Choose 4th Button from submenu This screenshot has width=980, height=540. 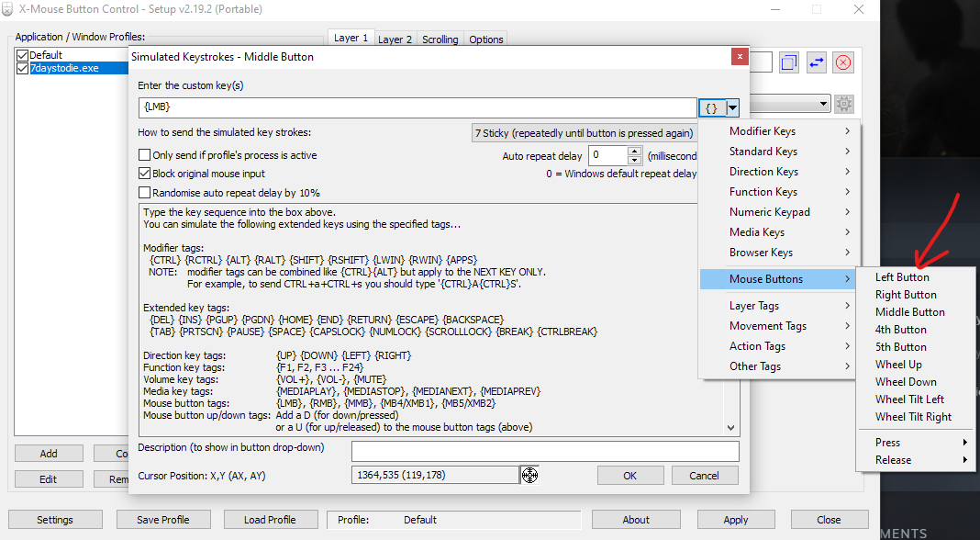click(916, 330)
